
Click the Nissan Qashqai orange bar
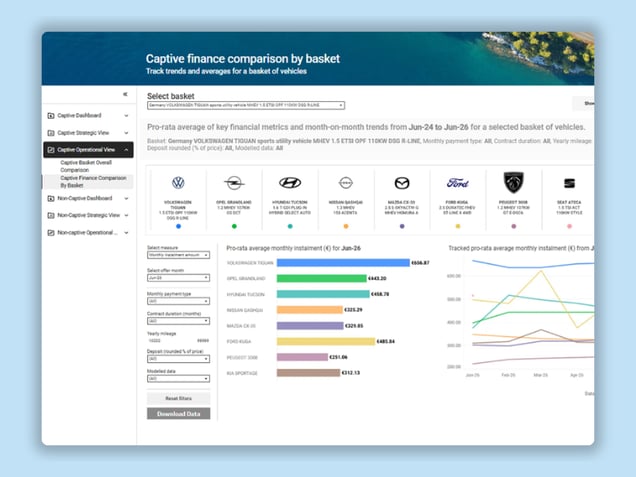(x=310, y=310)
